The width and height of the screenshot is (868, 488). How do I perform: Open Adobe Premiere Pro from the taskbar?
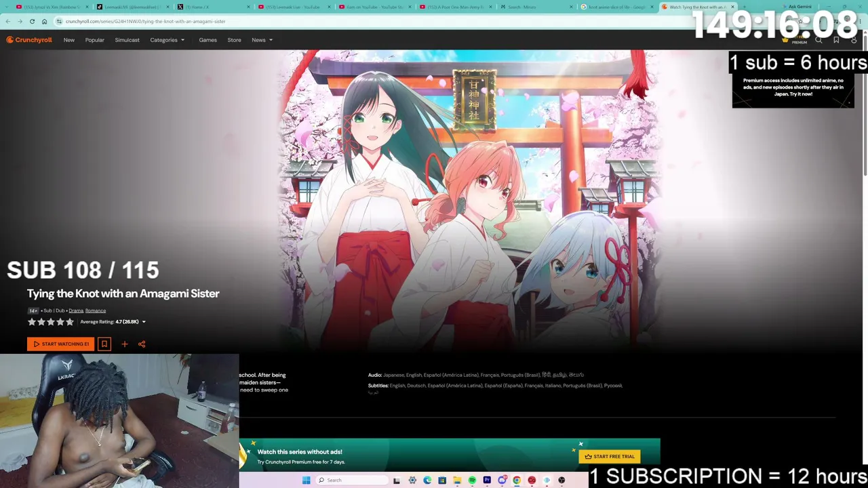(x=487, y=481)
